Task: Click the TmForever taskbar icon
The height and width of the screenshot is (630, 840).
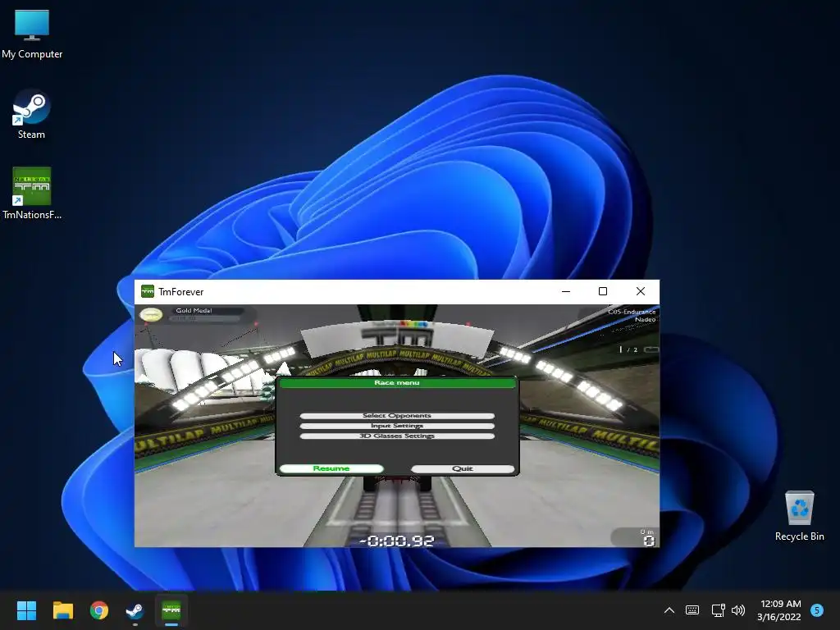Action: point(171,610)
